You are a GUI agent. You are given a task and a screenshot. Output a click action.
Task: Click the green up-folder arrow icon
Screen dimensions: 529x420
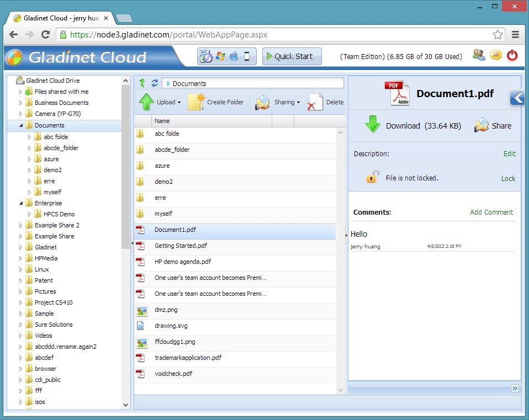click(x=142, y=83)
